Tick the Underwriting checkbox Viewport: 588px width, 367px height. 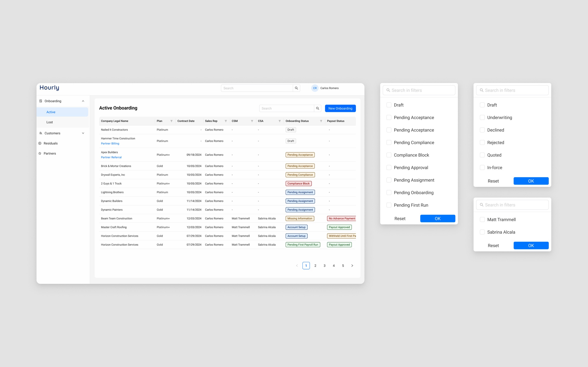point(482,117)
